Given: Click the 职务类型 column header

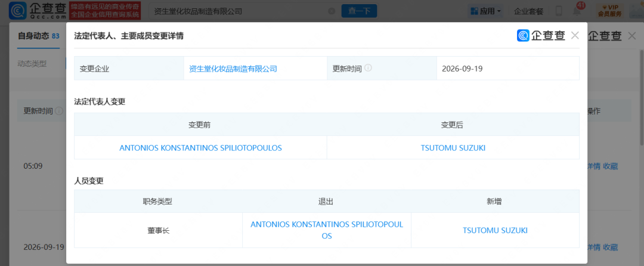Looking at the screenshot, I should pos(158,201).
